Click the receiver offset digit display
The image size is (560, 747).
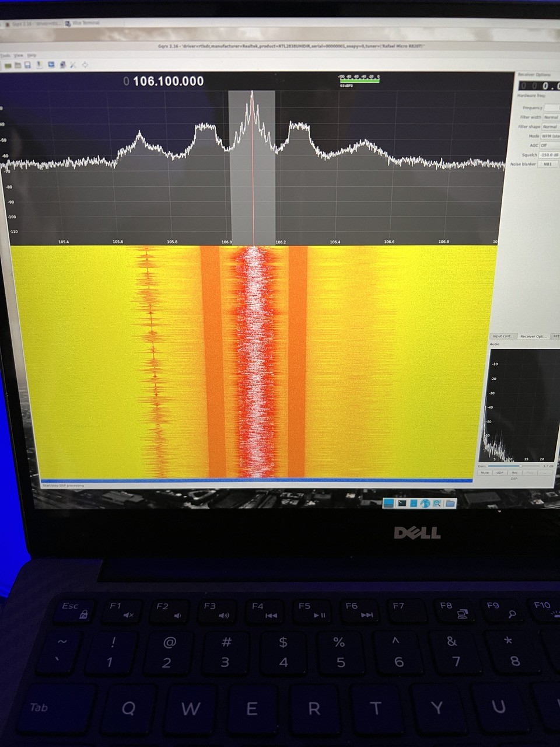pyautogui.click(x=539, y=86)
